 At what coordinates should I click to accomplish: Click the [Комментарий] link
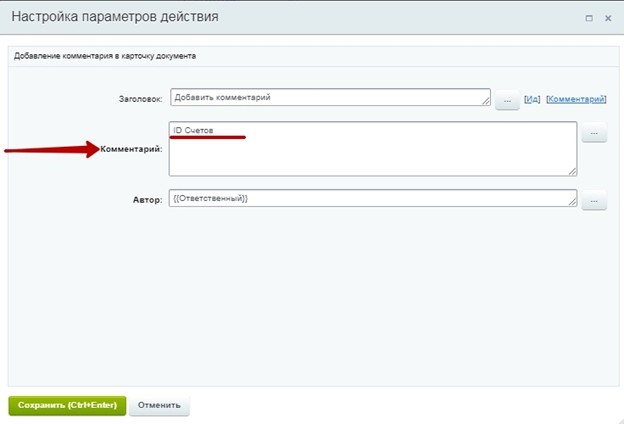point(582,99)
